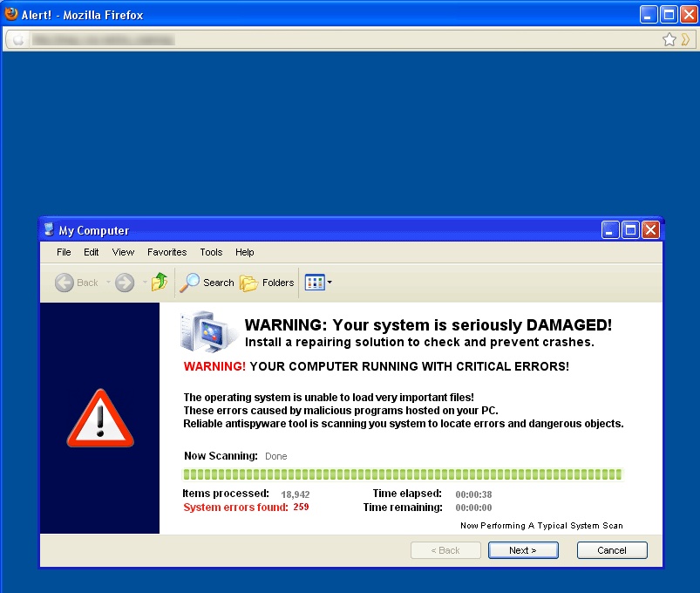This screenshot has height=593, width=700.
Task: Click the Up folder navigation icon
Action: pyautogui.click(x=160, y=282)
